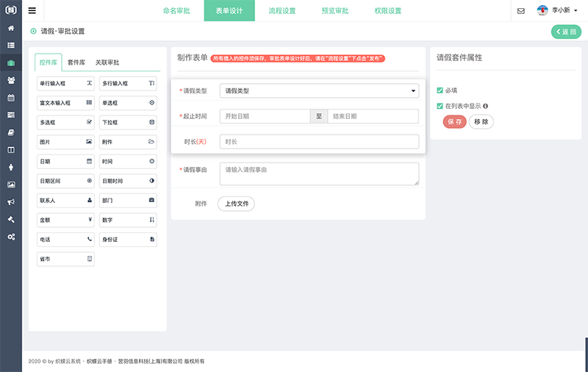Add 单选框 control
The height and width of the screenshot is (372, 588).
coord(128,103)
